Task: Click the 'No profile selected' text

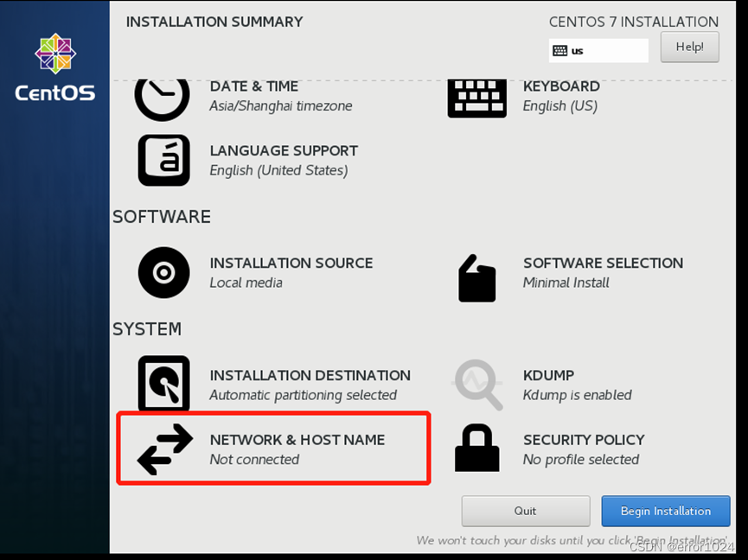Action: 581,460
